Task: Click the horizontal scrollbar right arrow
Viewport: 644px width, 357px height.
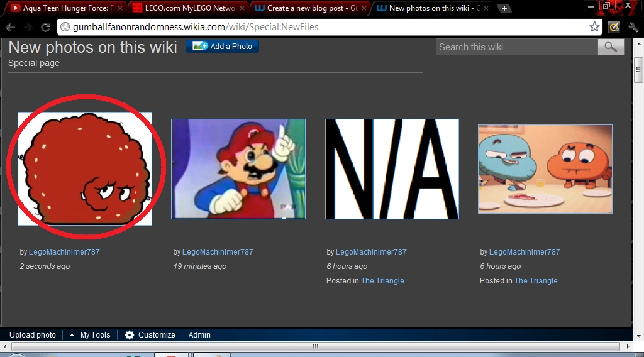Action: click(x=628, y=346)
